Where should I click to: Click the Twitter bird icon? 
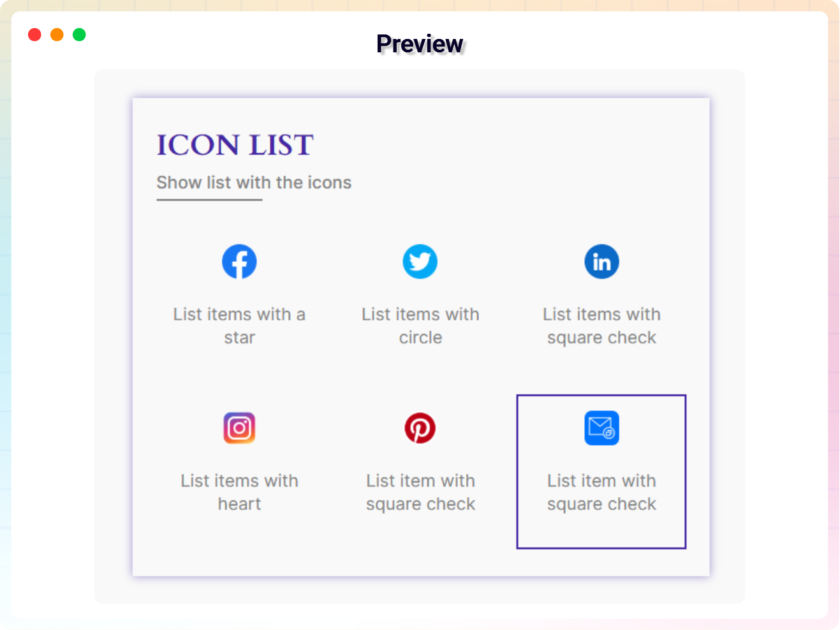pos(420,262)
